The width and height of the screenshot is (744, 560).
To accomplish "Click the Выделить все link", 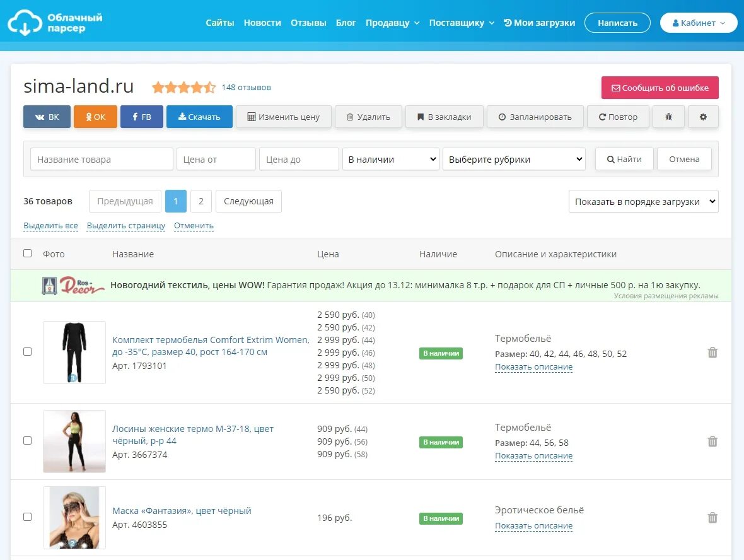I will click(x=51, y=225).
